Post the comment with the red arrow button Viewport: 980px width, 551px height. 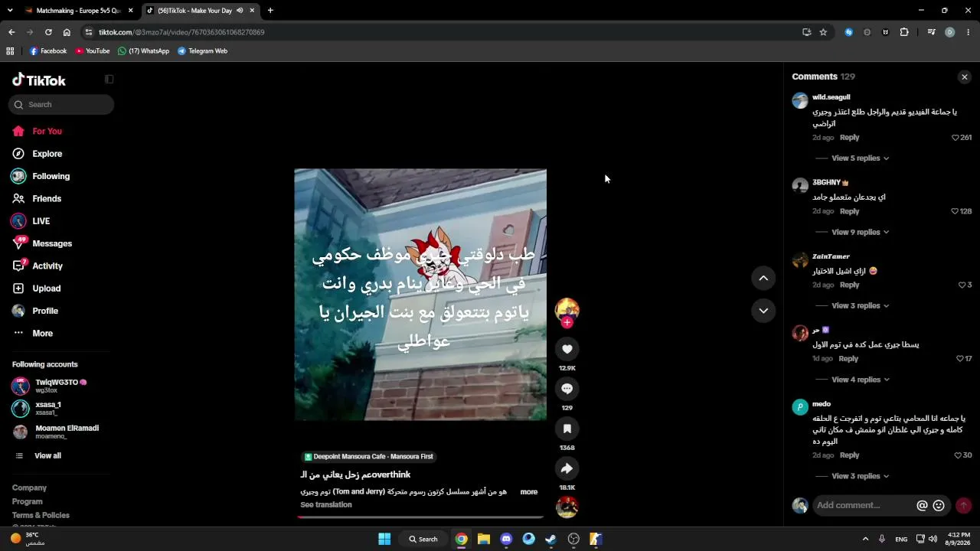(x=963, y=505)
